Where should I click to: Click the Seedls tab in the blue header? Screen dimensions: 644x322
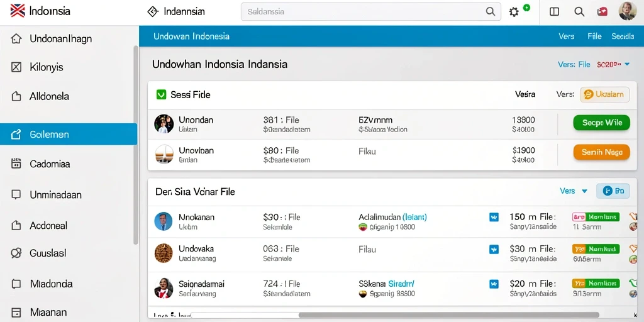(623, 36)
